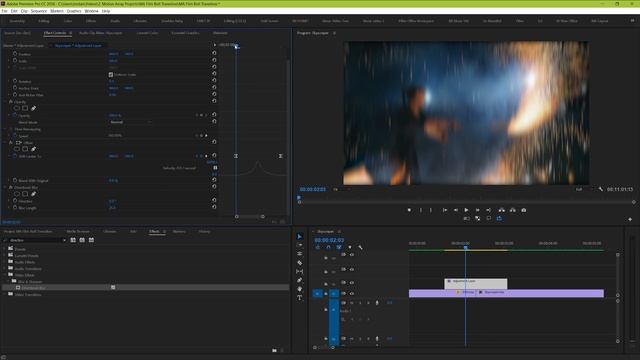Toggle Directional Blur effect fx switch
This screenshot has width=640, height=360.
click(x=11, y=187)
